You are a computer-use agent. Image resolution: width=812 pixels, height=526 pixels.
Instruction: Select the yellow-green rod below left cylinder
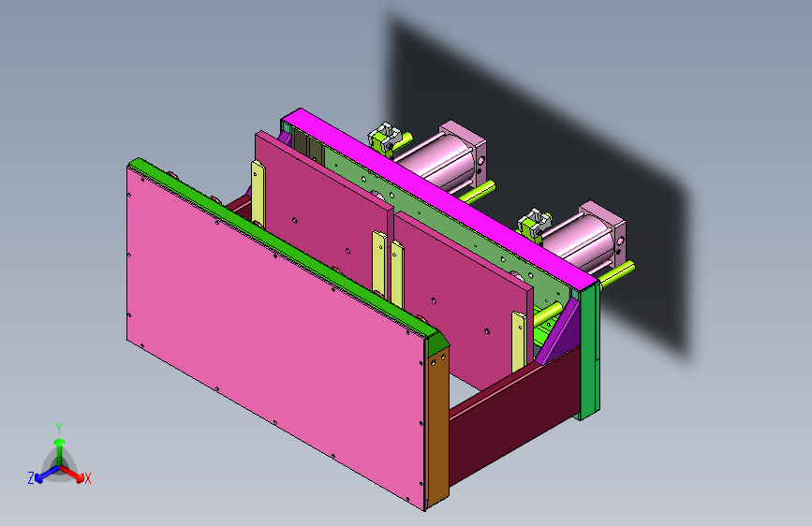click(478, 192)
